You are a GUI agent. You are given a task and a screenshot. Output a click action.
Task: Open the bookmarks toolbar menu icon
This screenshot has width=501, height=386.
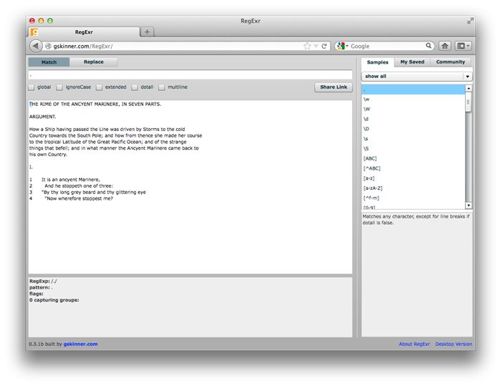pos(463,46)
